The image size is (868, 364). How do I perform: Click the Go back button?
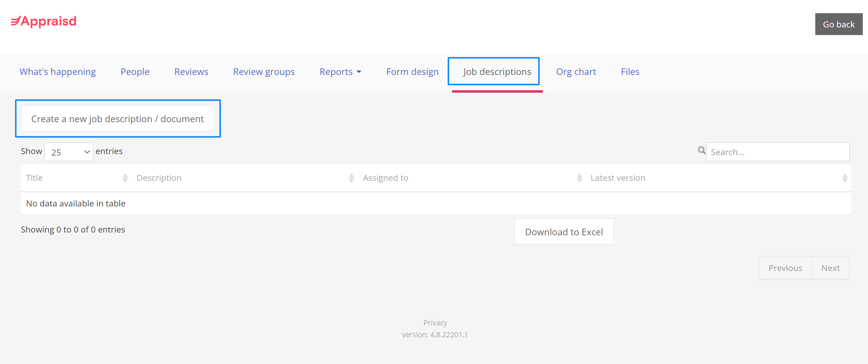(x=839, y=24)
